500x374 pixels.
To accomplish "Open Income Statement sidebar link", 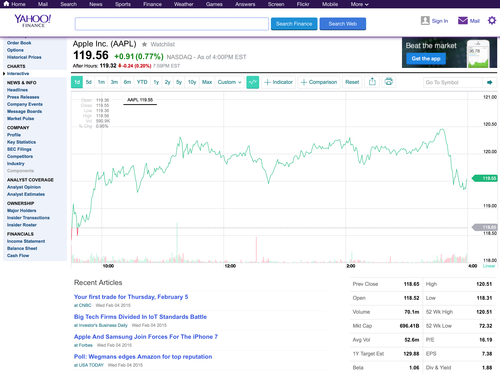I will point(26,241).
